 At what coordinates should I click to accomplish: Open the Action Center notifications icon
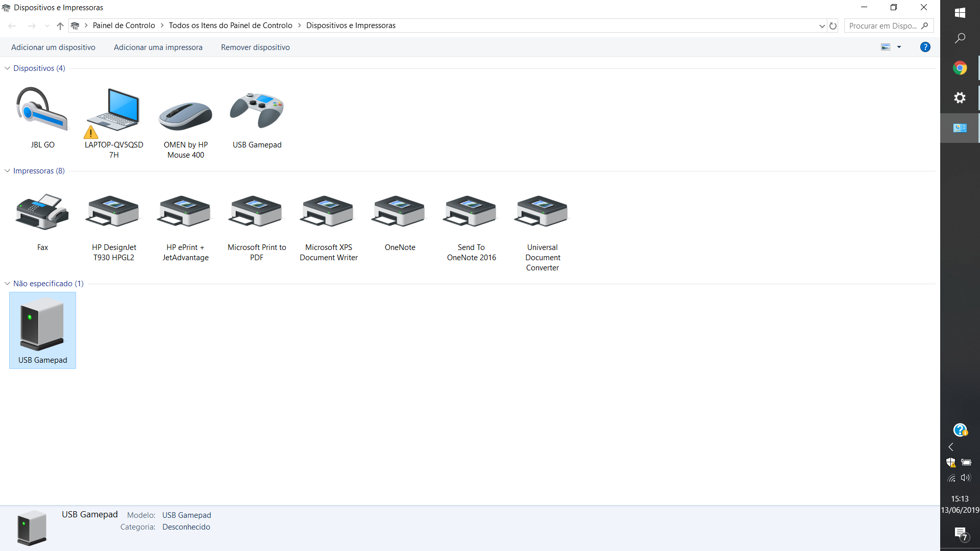click(961, 534)
